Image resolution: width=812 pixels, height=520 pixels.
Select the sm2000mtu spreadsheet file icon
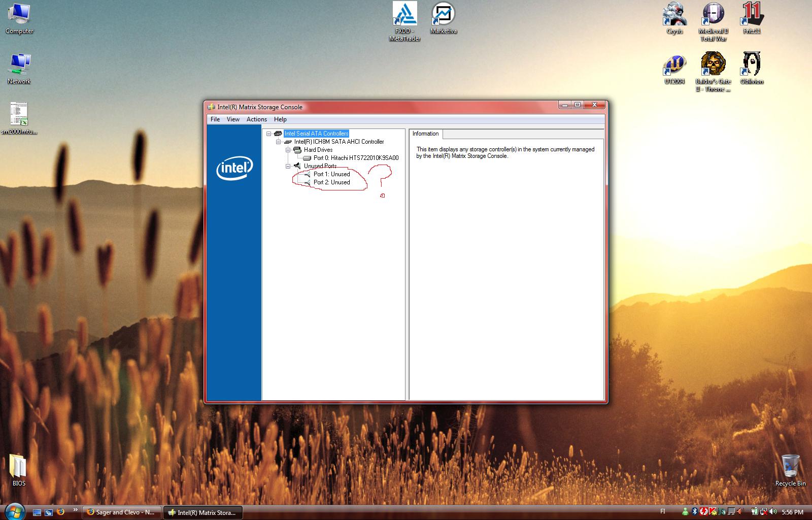coord(19,118)
